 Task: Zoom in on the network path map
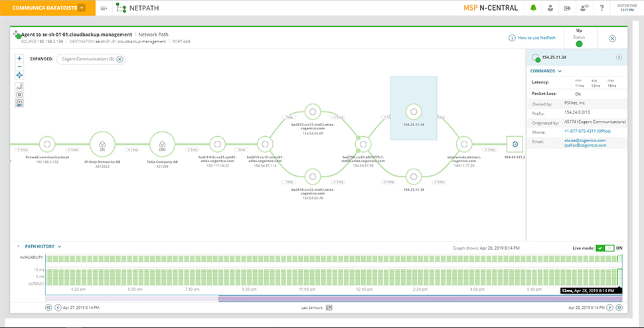[x=19, y=58]
